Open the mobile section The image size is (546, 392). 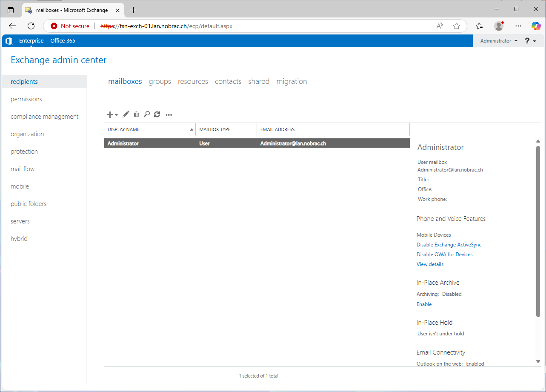[20, 186]
